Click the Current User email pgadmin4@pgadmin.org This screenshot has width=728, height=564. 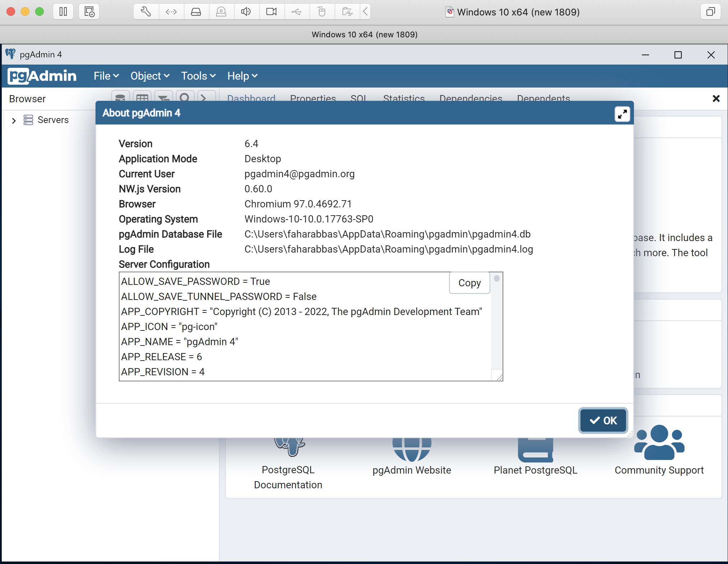click(299, 174)
